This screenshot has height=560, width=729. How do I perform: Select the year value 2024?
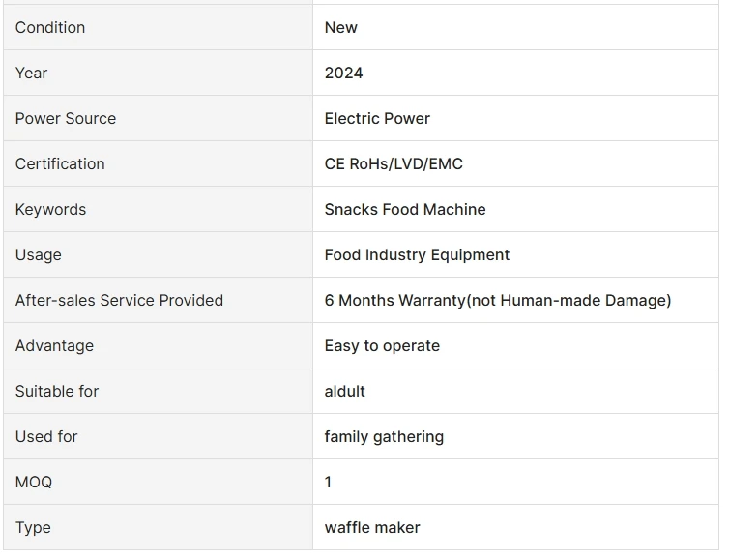point(344,73)
